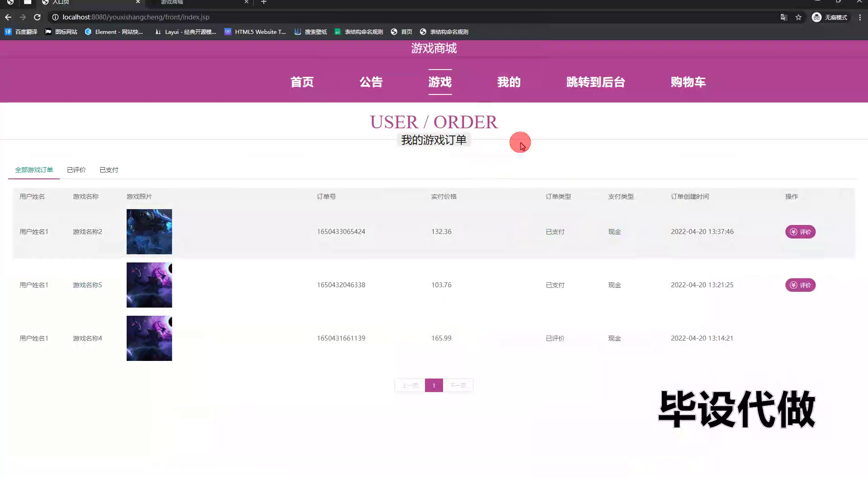Open the Layui bookmark
The image size is (868, 477).
pos(185,32)
